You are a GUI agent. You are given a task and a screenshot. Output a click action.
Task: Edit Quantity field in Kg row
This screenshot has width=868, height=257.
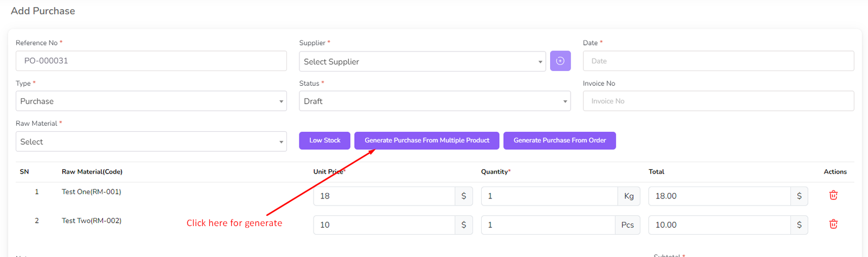[548, 196]
